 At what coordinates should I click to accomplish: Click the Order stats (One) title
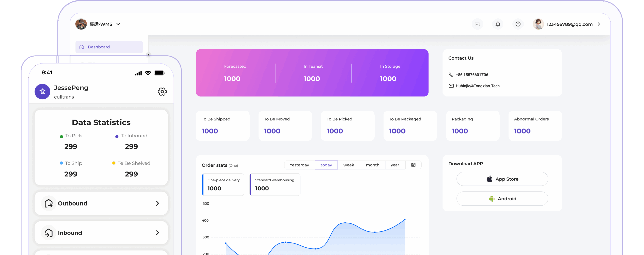point(220,165)
